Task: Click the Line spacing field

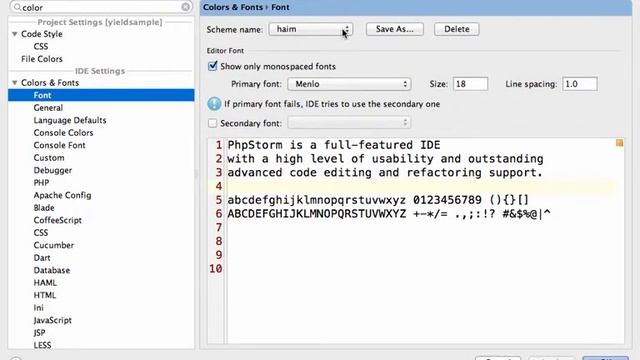Action: click(x=580, y=84)
